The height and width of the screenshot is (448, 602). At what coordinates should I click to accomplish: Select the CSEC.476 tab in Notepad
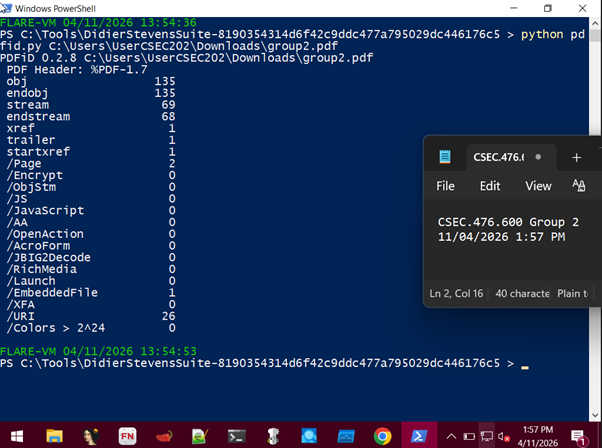pyautogui.click(x=511, y=157)
